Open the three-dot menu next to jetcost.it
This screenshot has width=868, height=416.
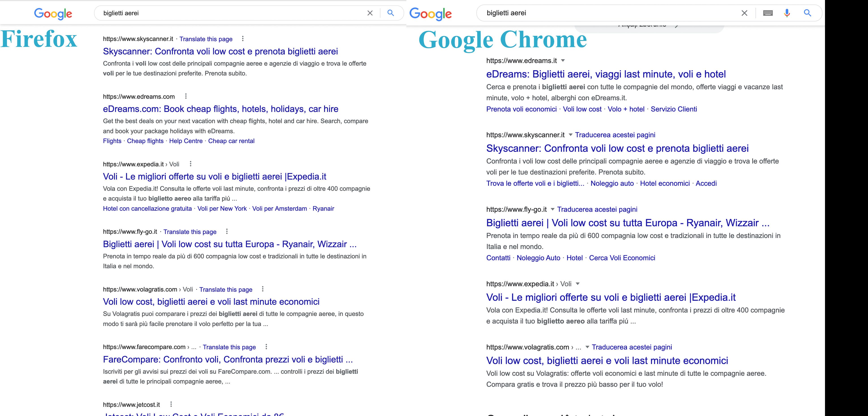(171, 404)
